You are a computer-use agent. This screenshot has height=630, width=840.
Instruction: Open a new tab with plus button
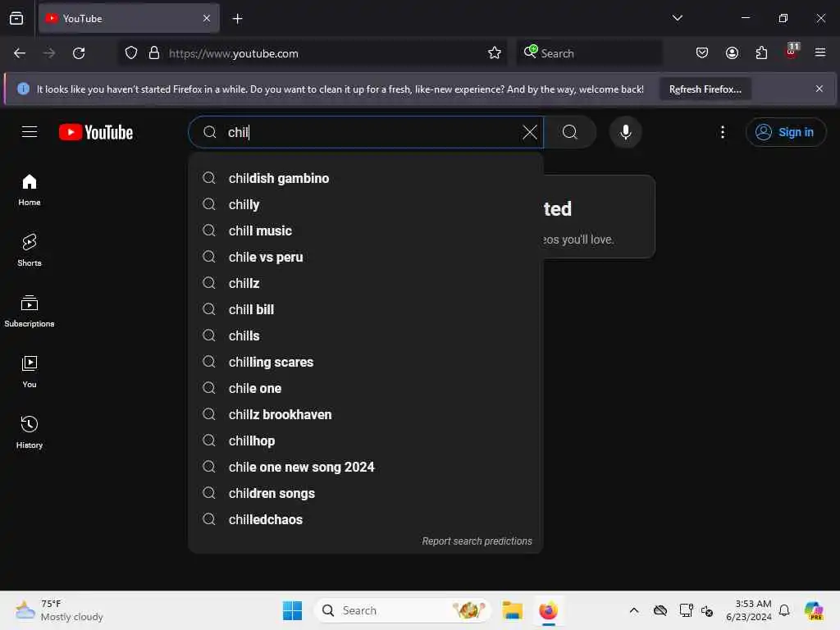(237, 19)
